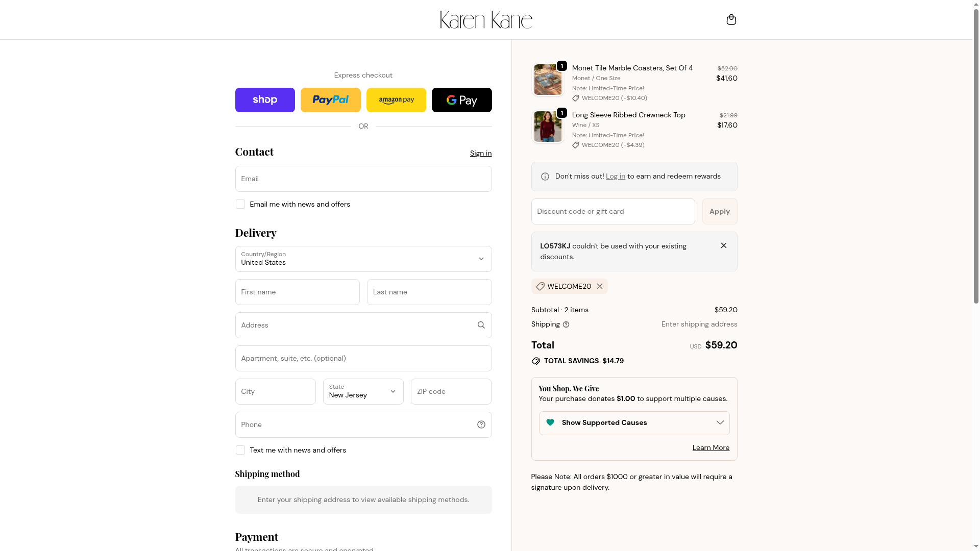980x551 pixels.
Task: Open the Country/Region dropdown
Action: point(363,259)
